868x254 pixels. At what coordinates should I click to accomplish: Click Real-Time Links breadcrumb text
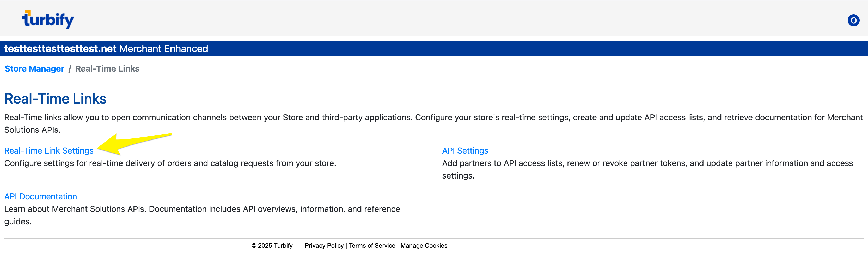click(x=107, y=69)
